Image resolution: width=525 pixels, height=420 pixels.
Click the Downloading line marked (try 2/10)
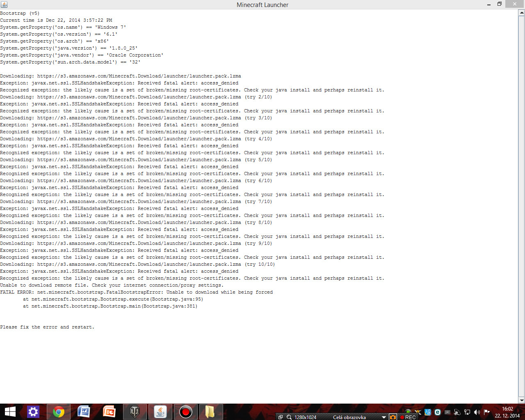pos(136,97)
